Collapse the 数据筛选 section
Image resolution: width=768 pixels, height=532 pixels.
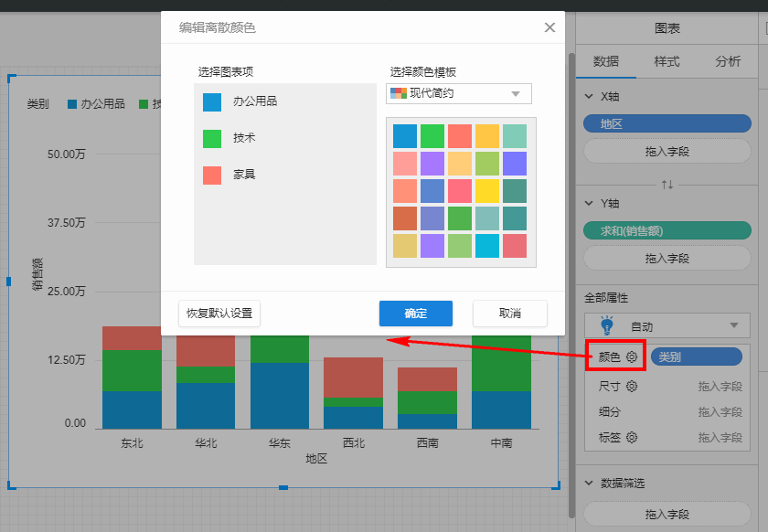click(589, 483)
